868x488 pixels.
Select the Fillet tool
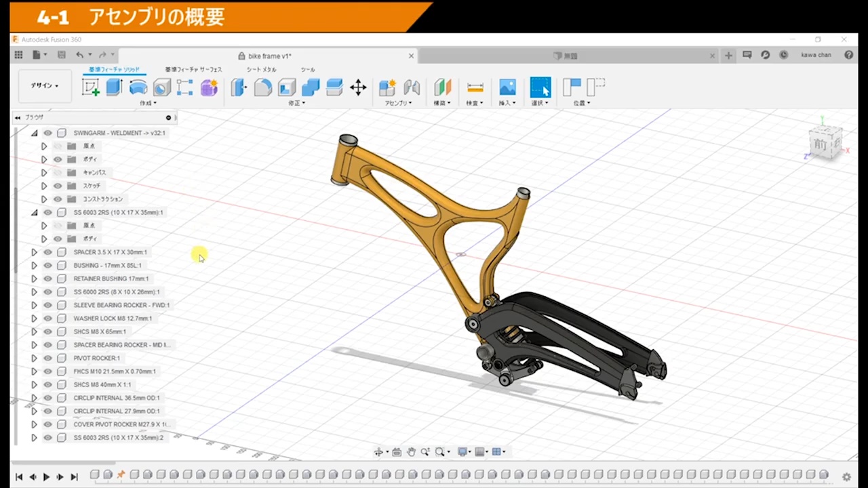coord(263,87)
